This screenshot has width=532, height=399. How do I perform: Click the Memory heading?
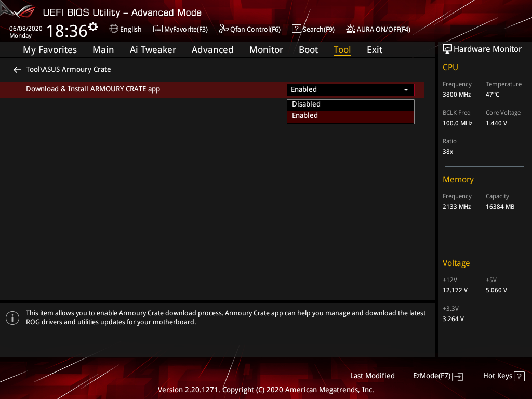pyautogui.click(x=458, y=179)
